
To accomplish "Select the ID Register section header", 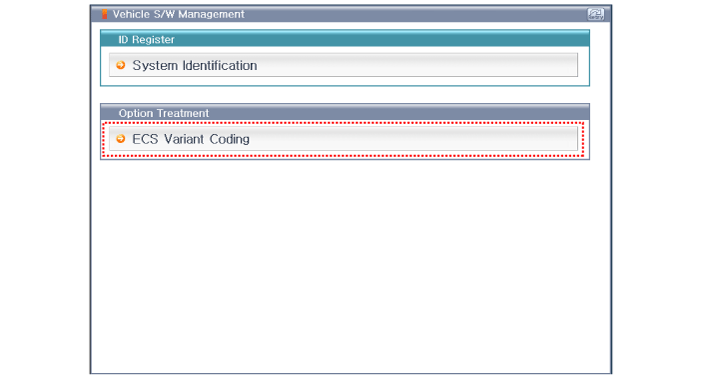I will 345,39.
